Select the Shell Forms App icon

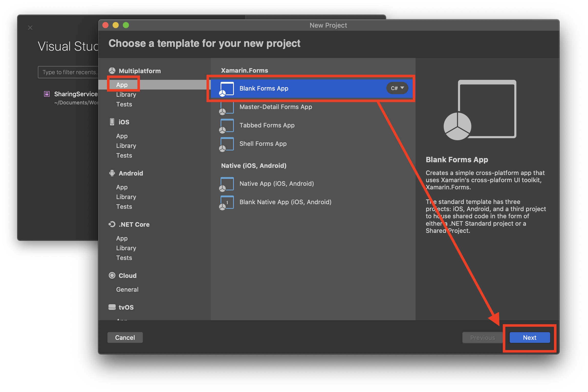[x=227, y=144]
